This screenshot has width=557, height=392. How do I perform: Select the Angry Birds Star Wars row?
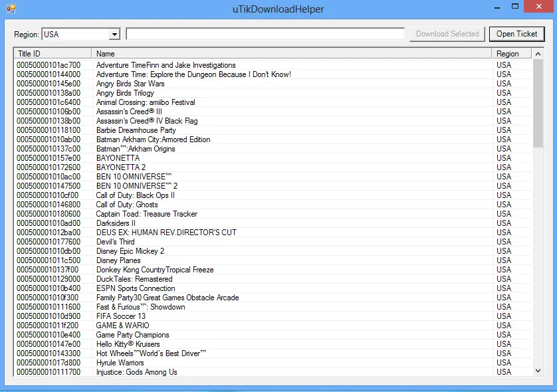(x=273, y=84)
